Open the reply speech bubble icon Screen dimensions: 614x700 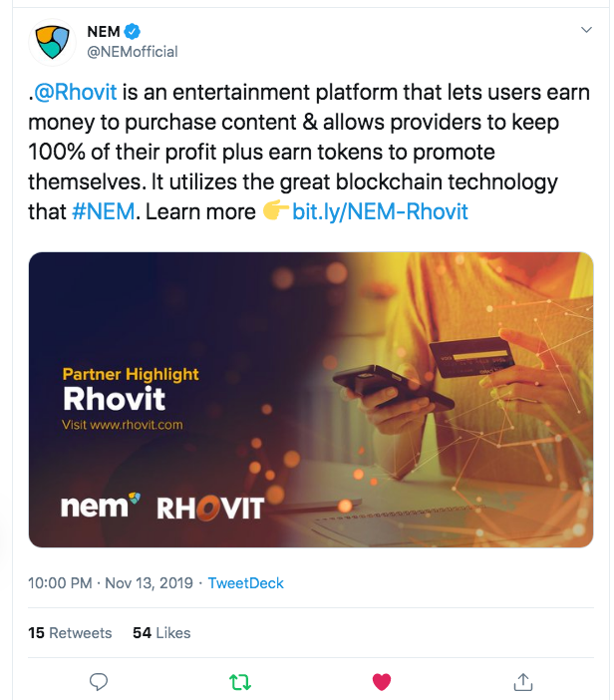[99, 682]
